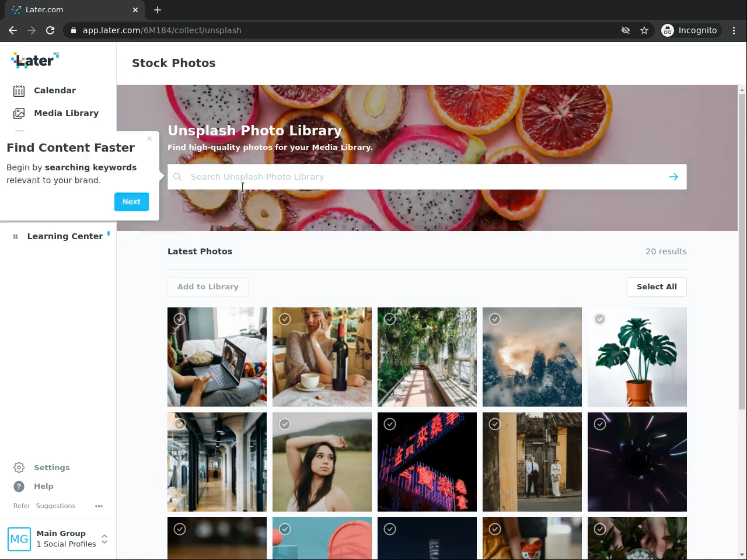The image size is (747, 560).
Task: Go back to the previous page
Action: pyautogui.click(x=13, y=30)
